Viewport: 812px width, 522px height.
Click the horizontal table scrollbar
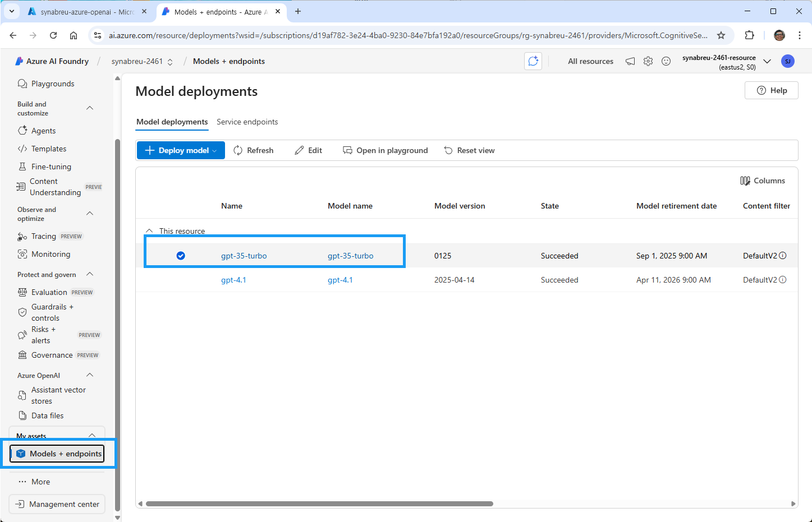319,503
